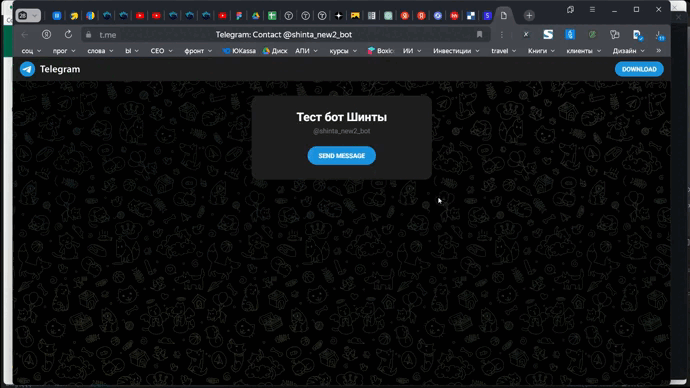Expand the прог bookmarks folder
This screenshot has width=690, height=388.
point(64,51)
